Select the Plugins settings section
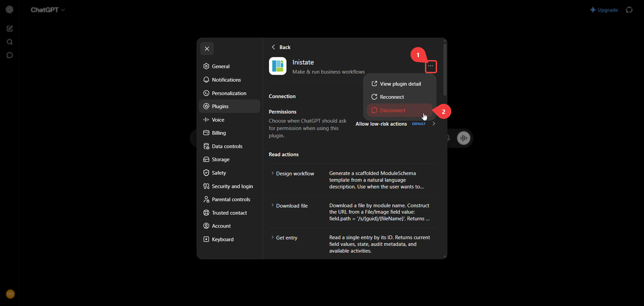 pos(229,106)
